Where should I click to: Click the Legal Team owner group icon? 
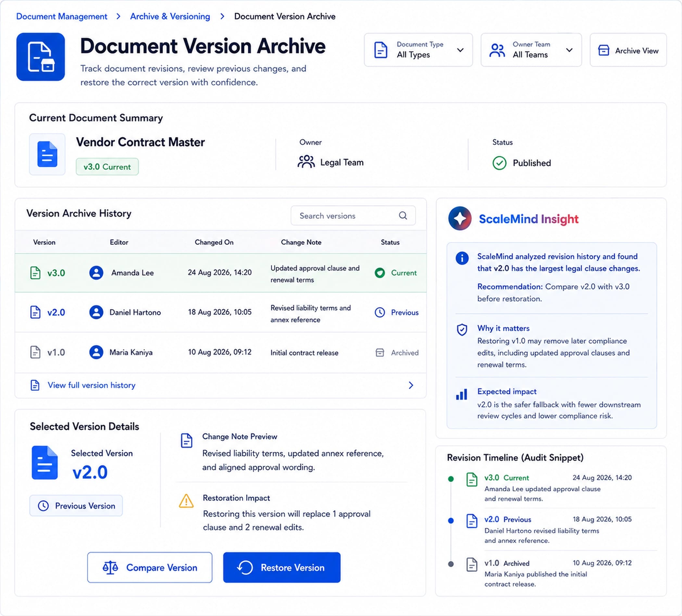[x=306, y=162]
